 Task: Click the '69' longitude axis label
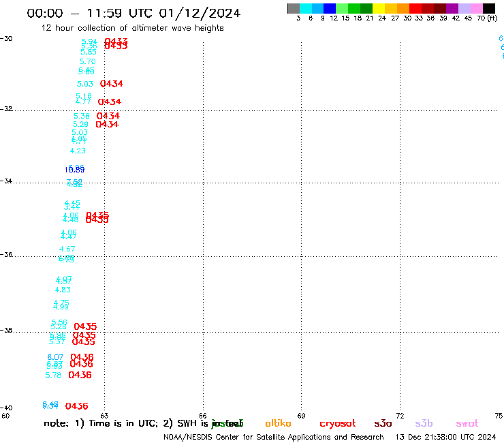(301, 416)
